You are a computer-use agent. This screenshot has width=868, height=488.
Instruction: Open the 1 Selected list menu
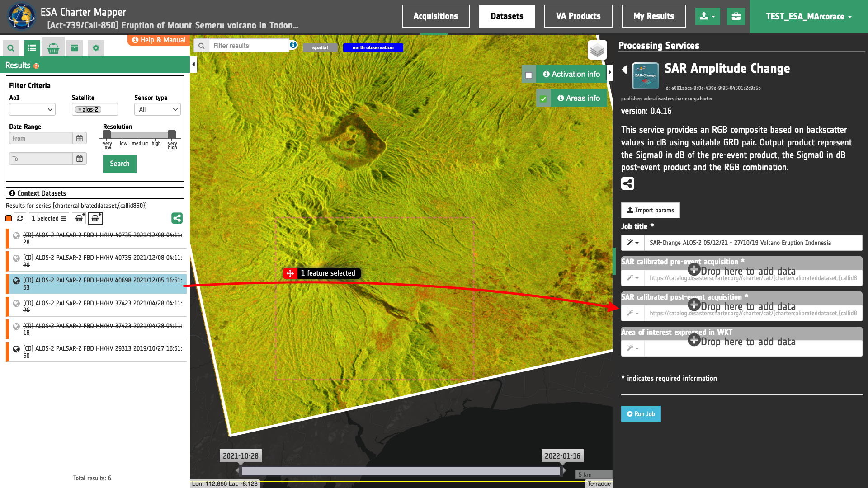pos(49,218)
